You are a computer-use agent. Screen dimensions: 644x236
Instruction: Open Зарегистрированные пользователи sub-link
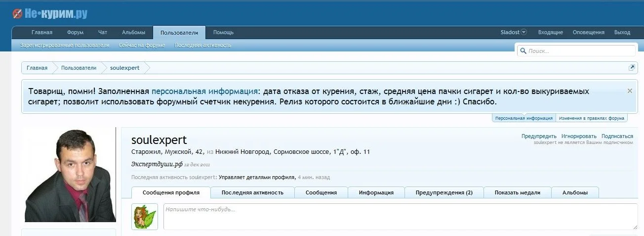(65, 45)
